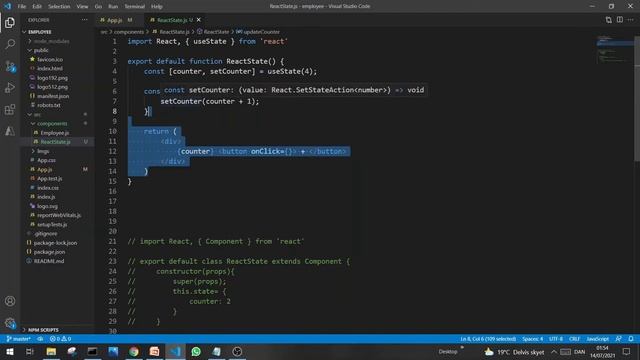Open the components breadcrumb dropdown

click(129, 32)
